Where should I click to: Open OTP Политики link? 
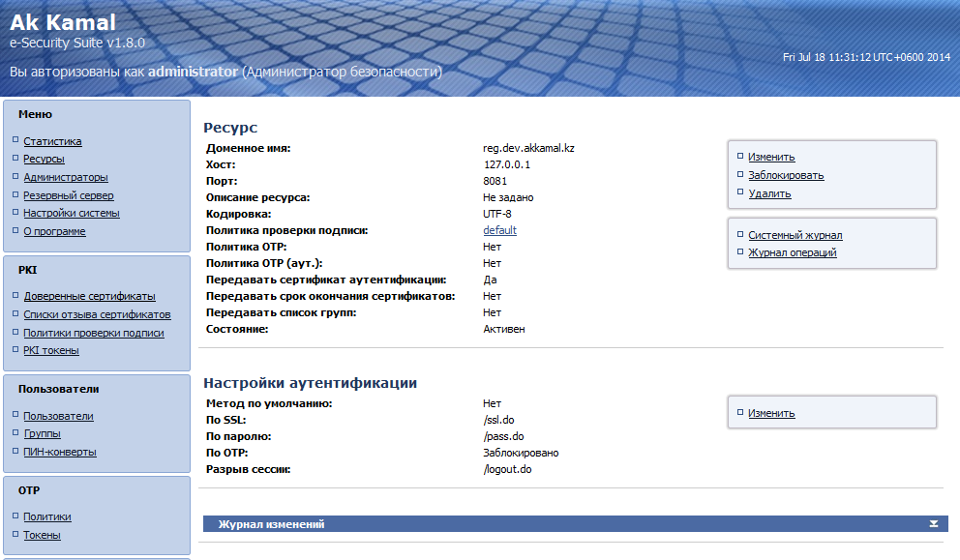click(x=47, y=517)
